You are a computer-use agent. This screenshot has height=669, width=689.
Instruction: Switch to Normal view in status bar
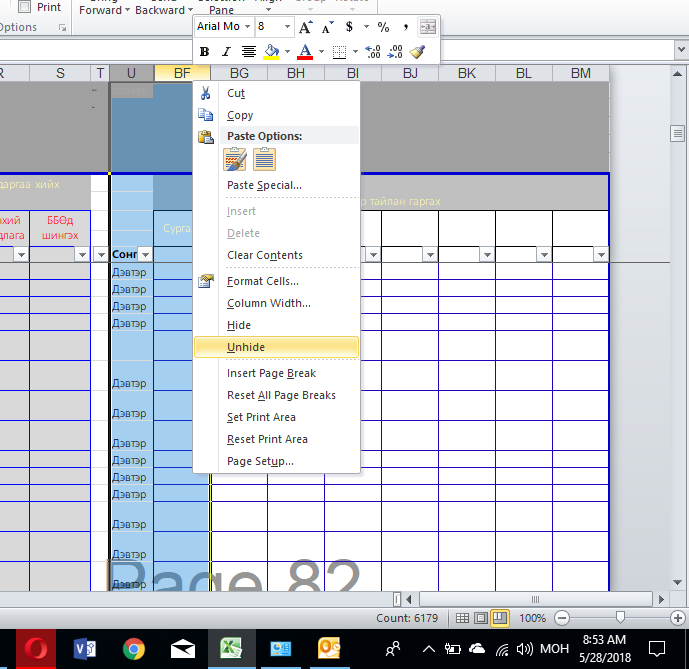click(x=461, y=619)
